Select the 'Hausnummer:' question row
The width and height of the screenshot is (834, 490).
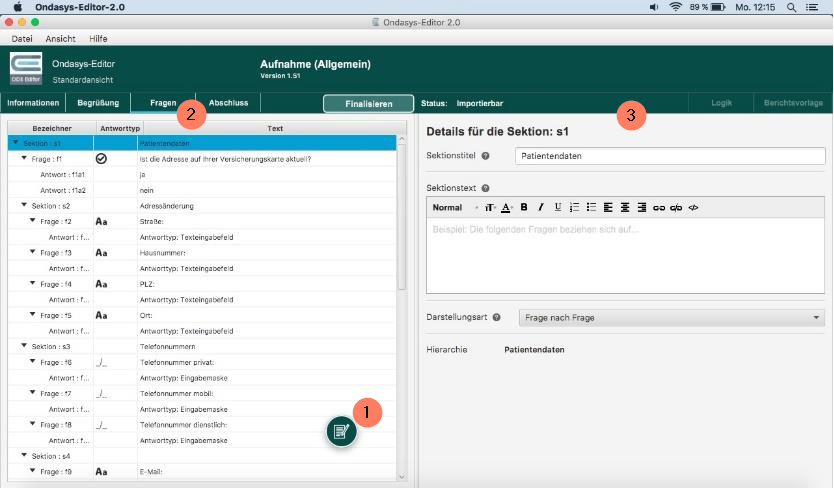pyautogui.click(x=202, y=253)
